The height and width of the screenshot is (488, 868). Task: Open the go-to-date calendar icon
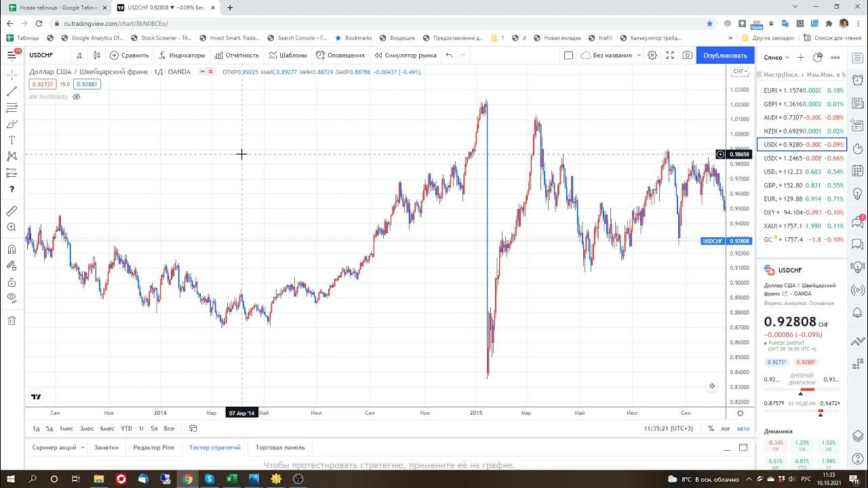click(x=193, y=428)
